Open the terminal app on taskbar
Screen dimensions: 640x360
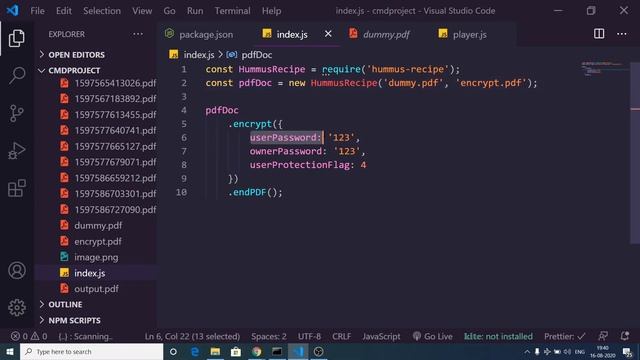coord(277,351)
